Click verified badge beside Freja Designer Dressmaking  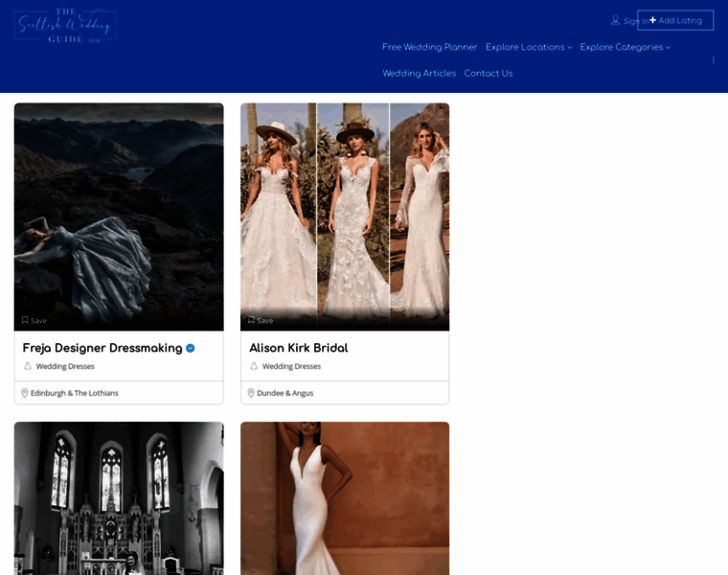click(x=191, y=348)
